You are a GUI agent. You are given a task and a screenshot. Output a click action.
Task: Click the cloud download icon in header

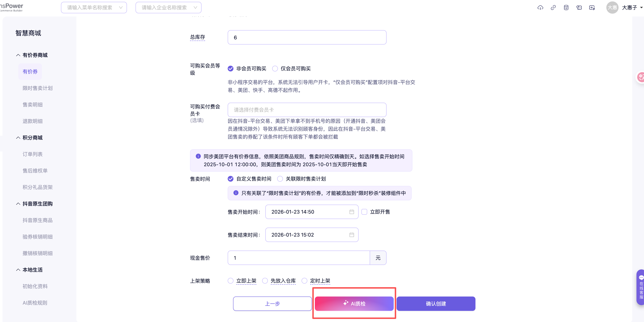pos(540,8)
